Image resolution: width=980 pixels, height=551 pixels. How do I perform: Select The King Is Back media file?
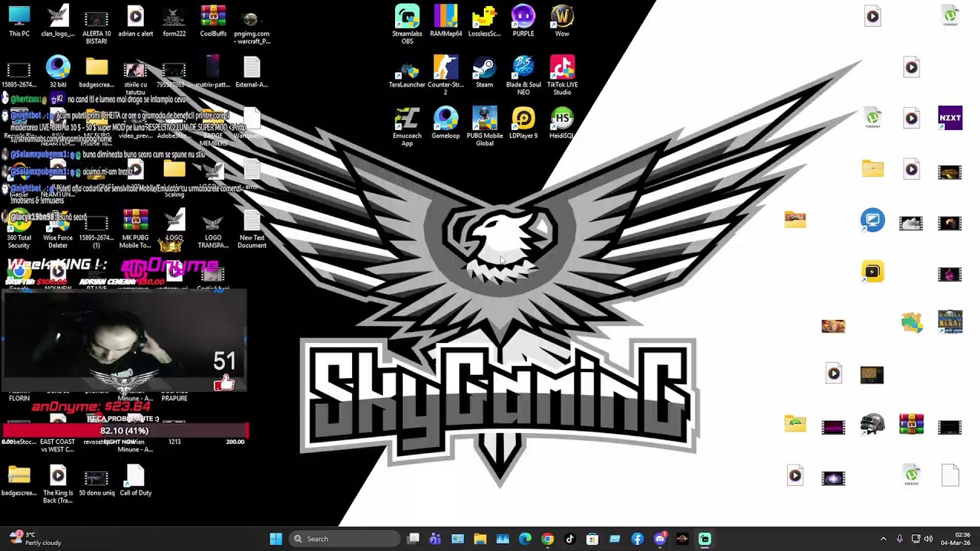coord(57,484)
